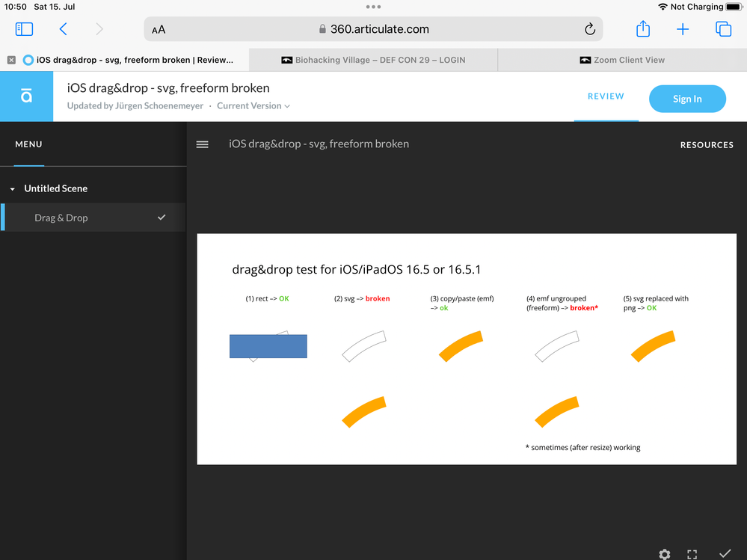Open the AA reader text size menu
The height and width of the screenshot is (560, 747).
point(159,29)
